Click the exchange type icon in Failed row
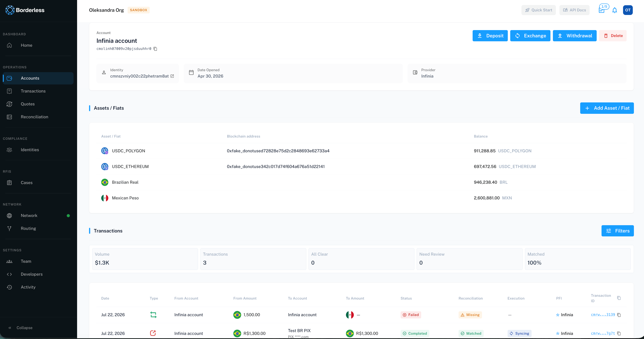 (153, 315)
